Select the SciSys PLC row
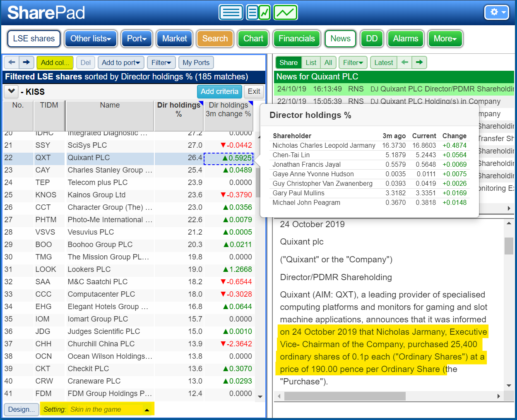This screenshot has width=517, height=420. [x=128, y=145]
